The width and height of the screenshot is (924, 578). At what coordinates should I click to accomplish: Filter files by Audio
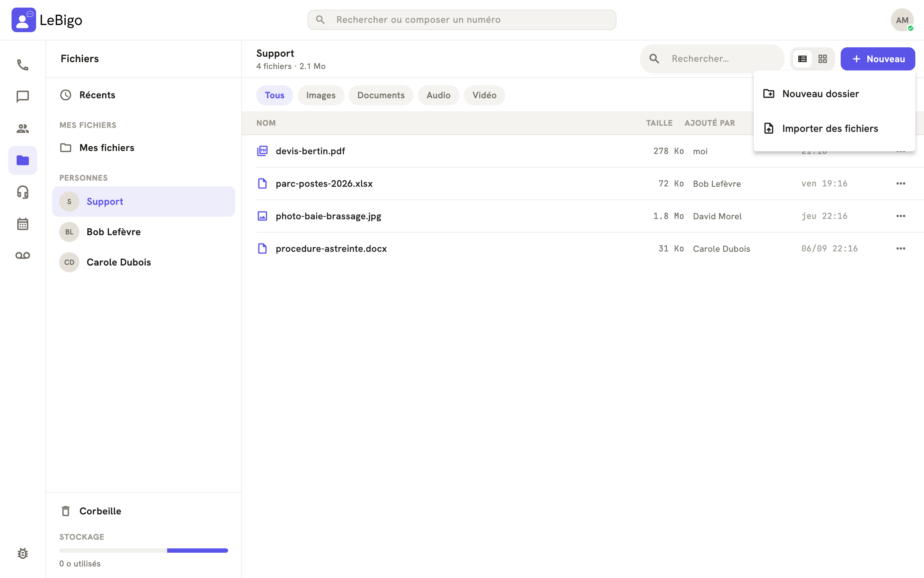(438, 95)
